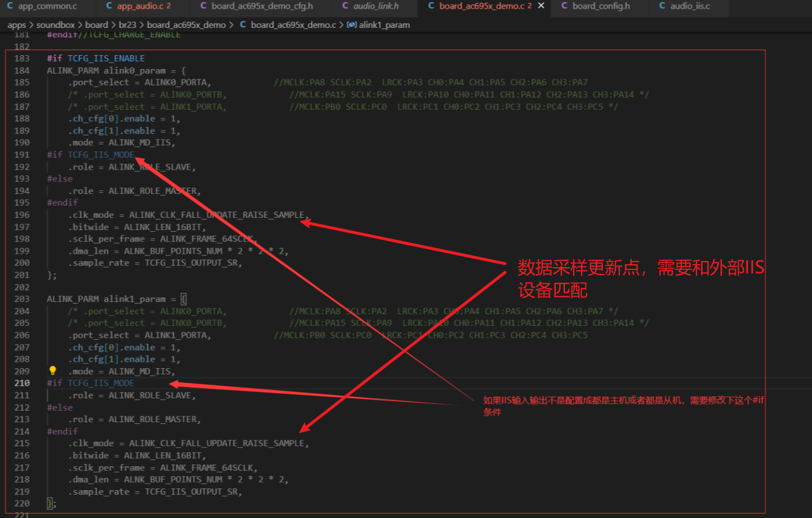Click '.role = ALINK_ROLE_MASTER' on line 213
Image resolution: width=812 pixels, height=518 pixels.
134,419
